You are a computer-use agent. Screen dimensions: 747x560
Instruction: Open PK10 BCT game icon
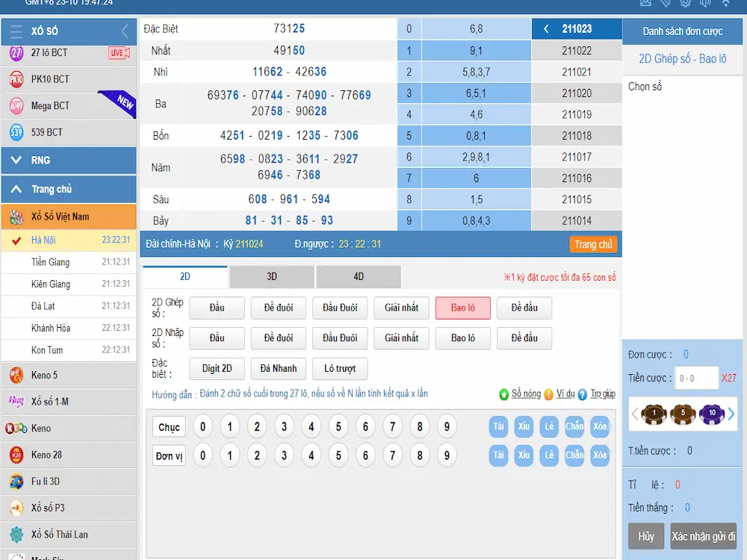[16, 79]
